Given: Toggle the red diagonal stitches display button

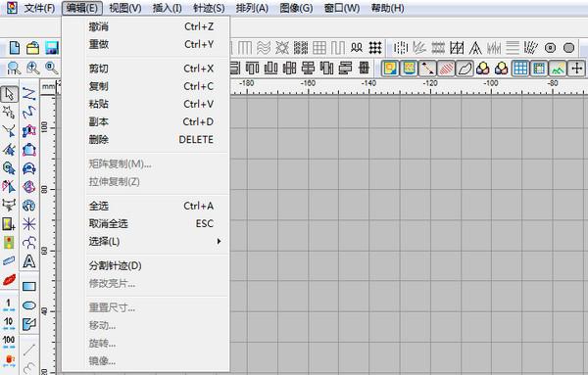Looking at the screenshot, I should click(x=446, y=69).
